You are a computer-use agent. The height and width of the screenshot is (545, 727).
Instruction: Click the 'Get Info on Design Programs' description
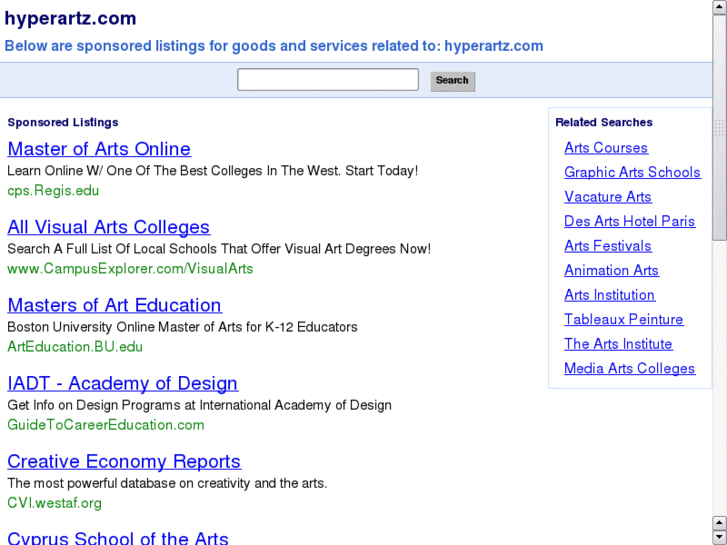(x=199, y=405)
